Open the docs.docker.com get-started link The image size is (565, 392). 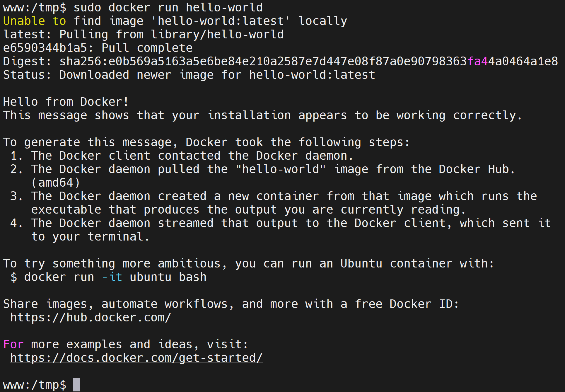[x=136, y=358]
